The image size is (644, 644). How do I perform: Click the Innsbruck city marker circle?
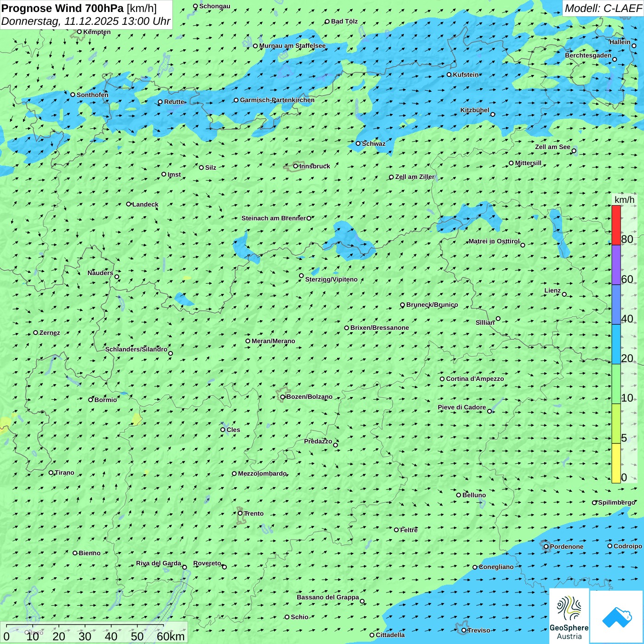coord(296,166)
